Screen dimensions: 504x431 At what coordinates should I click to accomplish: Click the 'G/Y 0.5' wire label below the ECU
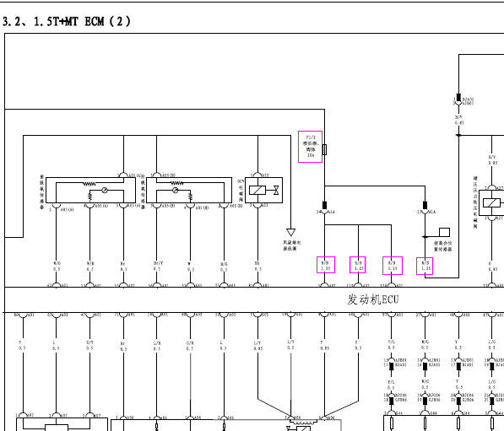(x=89, y=346)
